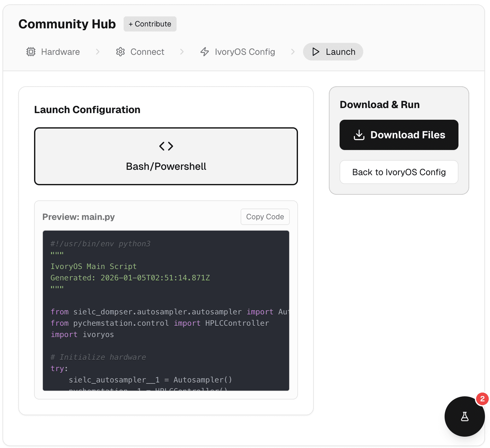Click the Hardware chip icon
490x448 pixels.
pos(31,52)
